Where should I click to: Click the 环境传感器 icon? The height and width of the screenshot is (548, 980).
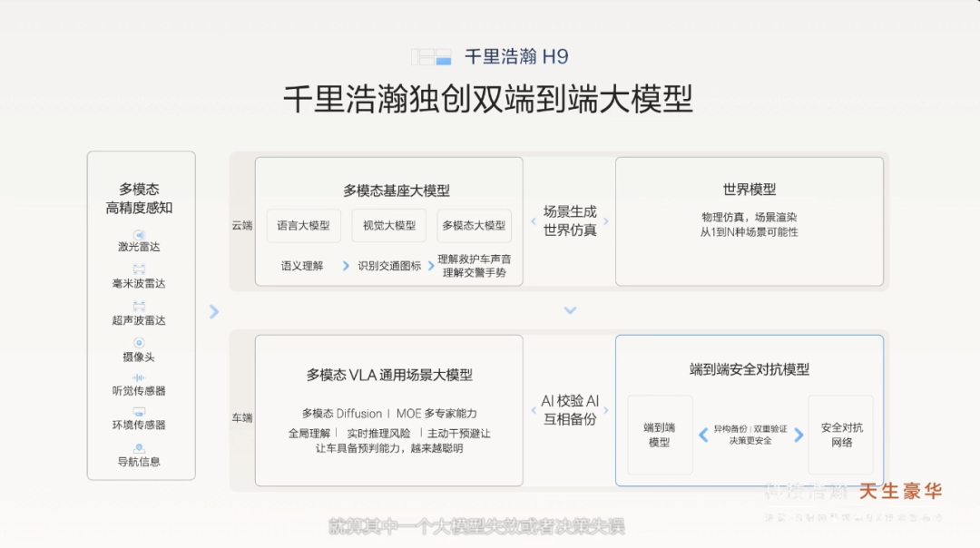pos(139,412)
